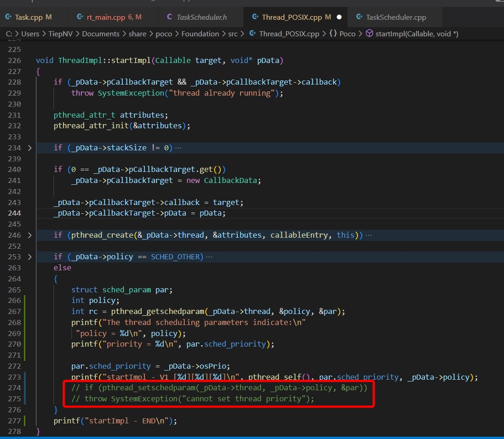The image size is (504, 439).
Task: Click the commented pthread_setschedparam line
Action: (x=219, y=388)
